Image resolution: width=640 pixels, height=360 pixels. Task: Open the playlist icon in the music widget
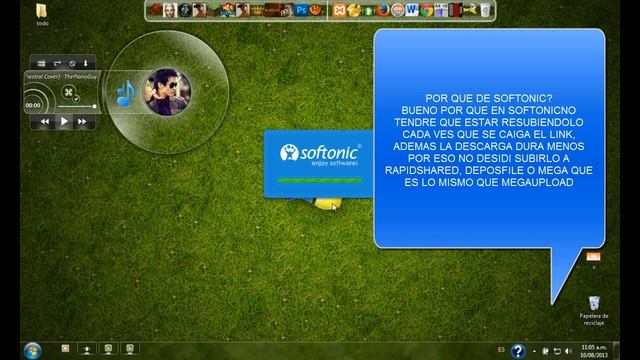(41, 63)
